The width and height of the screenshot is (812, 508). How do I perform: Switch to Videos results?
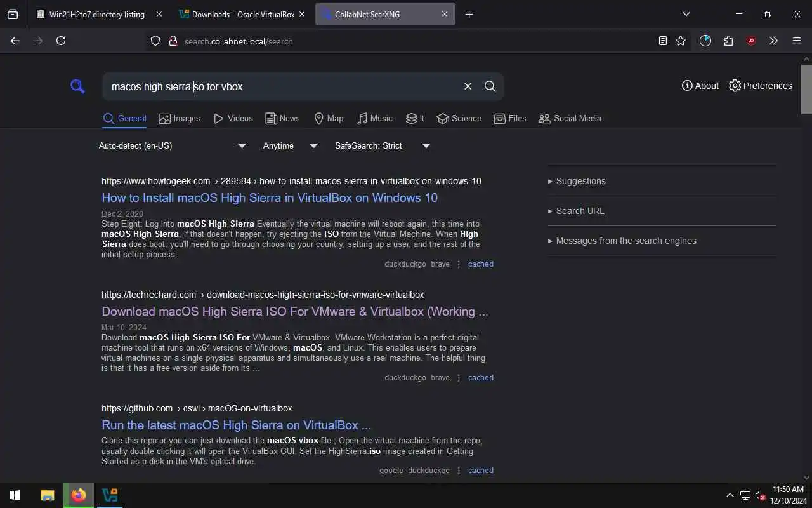pos(233,118)
